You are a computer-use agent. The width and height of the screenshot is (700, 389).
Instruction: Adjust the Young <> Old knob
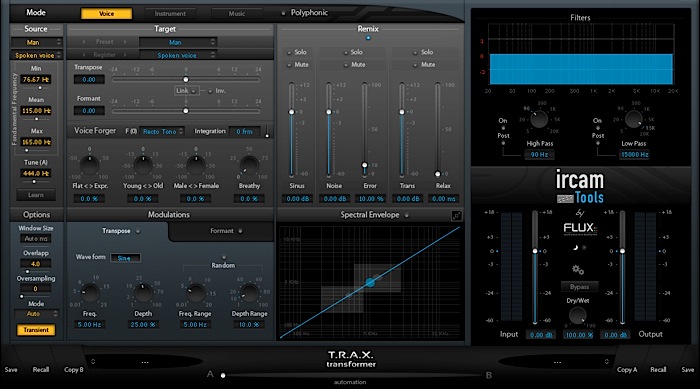click(142, 165)
